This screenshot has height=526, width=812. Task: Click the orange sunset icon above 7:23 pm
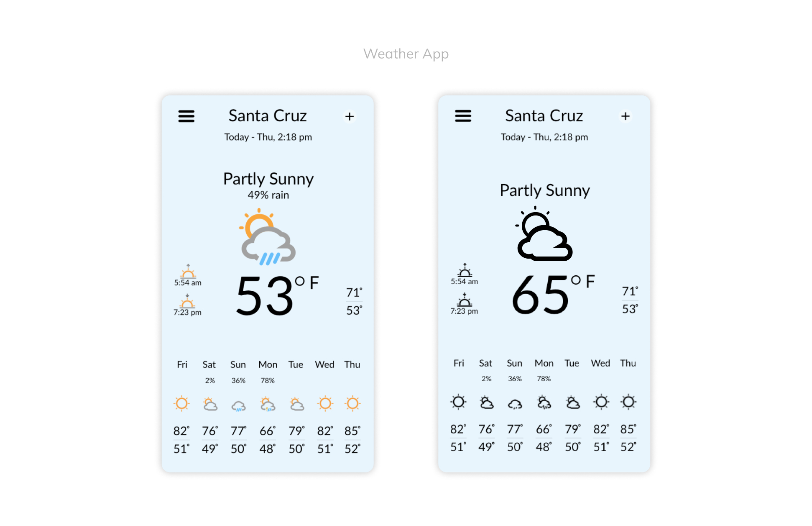point(187,301)
